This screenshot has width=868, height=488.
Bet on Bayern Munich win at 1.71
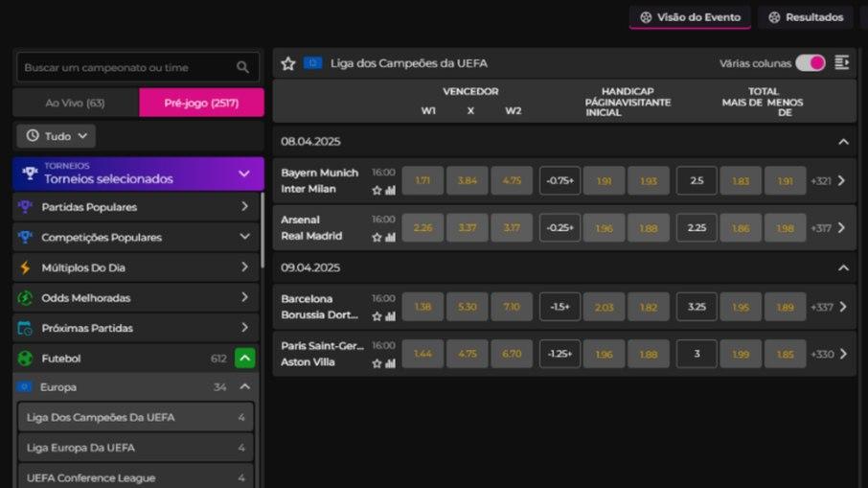[x=423, y=180]
